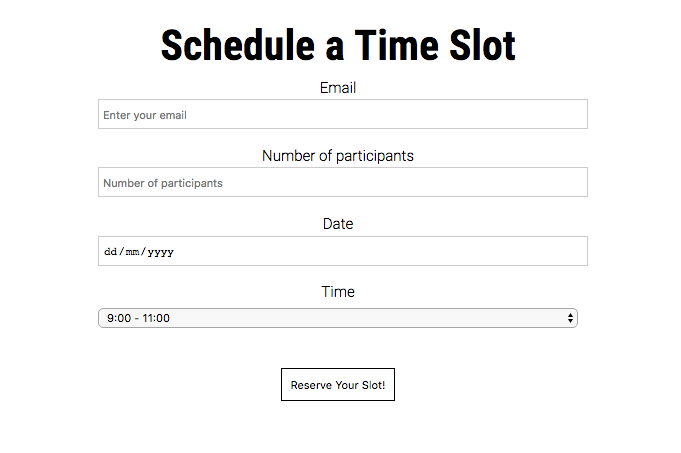Focus the Number of participants field
Screen dimensions: 681x453
coord(342,182)
